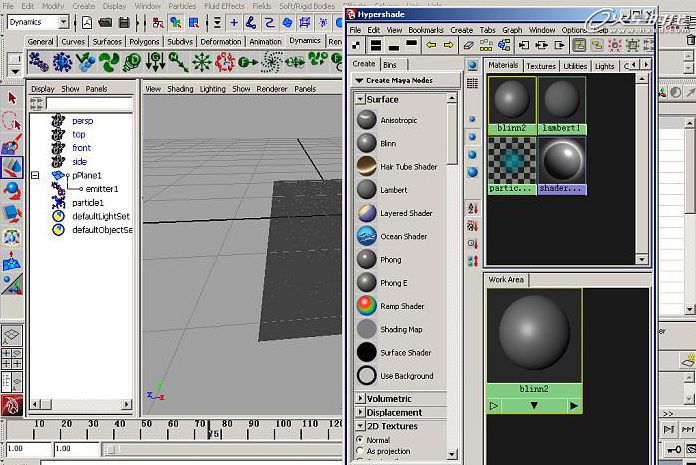Click the Ramp Shader sphere icon
Screen dimensions: 696x465
pos(367,306)
